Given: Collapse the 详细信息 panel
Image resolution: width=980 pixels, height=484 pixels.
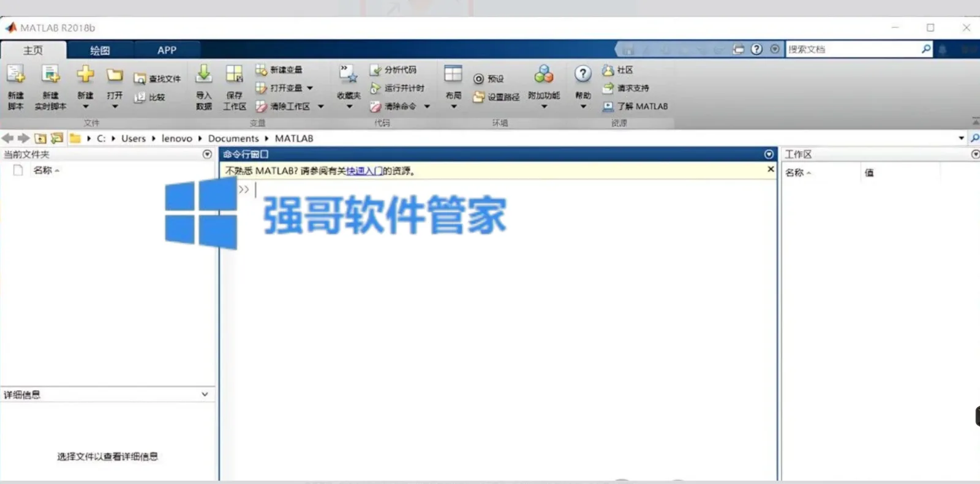Looking at the screenshot, I should click(205, 395).
